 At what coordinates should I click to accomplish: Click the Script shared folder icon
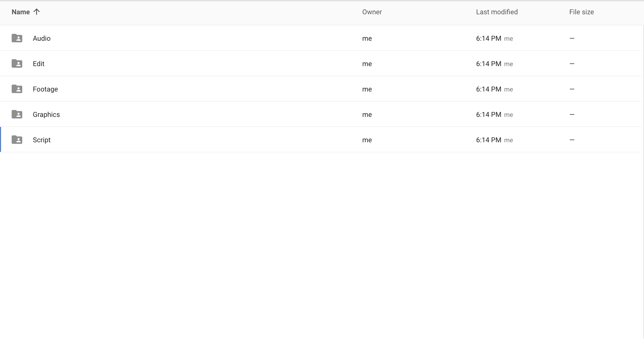pos(17,140)
